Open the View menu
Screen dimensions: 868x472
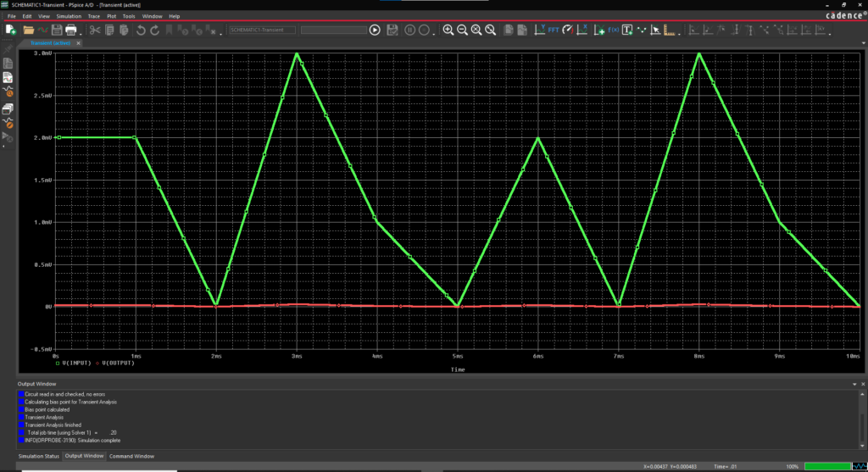(x=44, y=16)
